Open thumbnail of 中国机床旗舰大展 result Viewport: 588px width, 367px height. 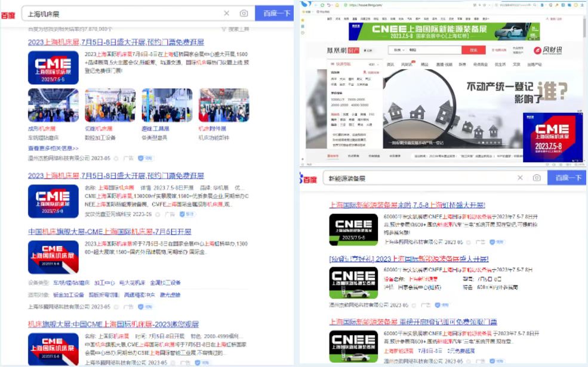(x=53, y=257)
